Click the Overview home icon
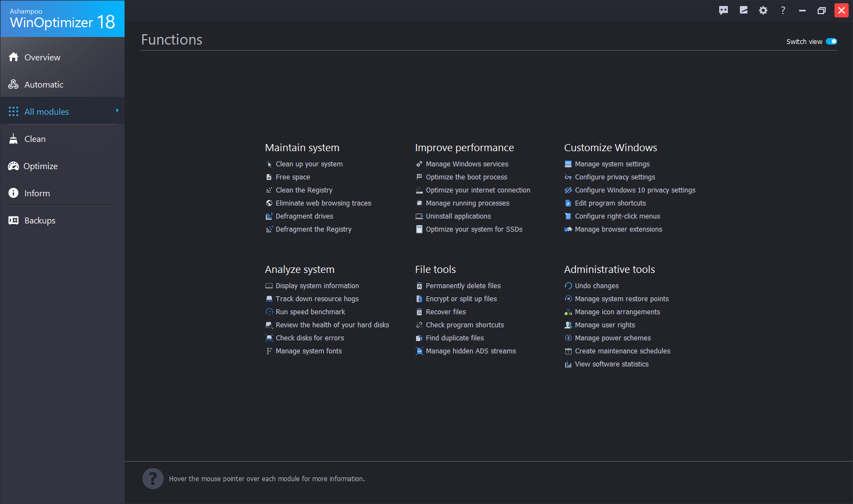853x504 pixels. tap(14, 57)
